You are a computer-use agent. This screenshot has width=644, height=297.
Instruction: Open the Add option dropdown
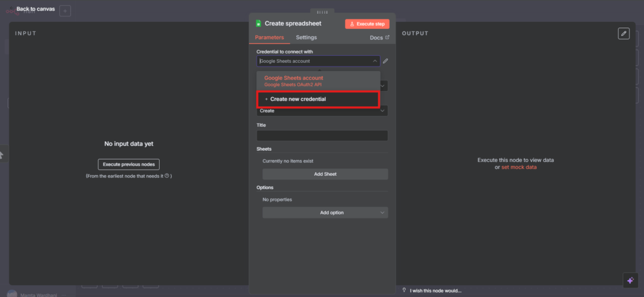(x=382, y=212)
